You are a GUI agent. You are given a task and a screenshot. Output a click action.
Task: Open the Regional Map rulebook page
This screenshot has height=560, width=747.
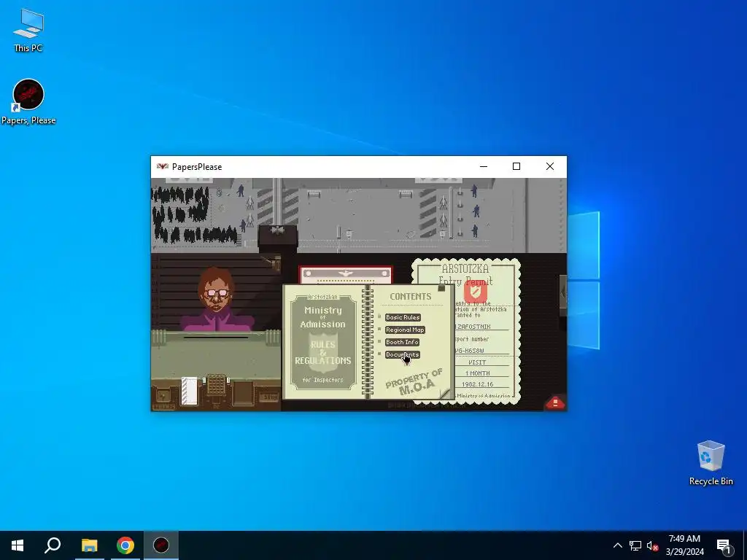405,330
